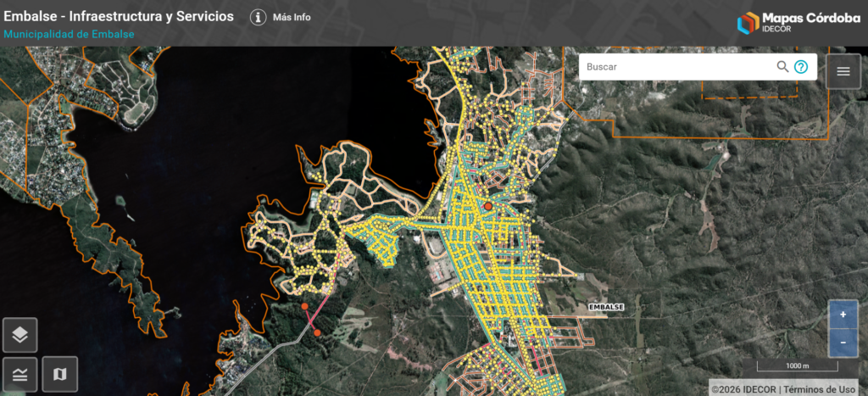Zoom out with the minus button
868x396 pixels.
[x=843, y=342]
